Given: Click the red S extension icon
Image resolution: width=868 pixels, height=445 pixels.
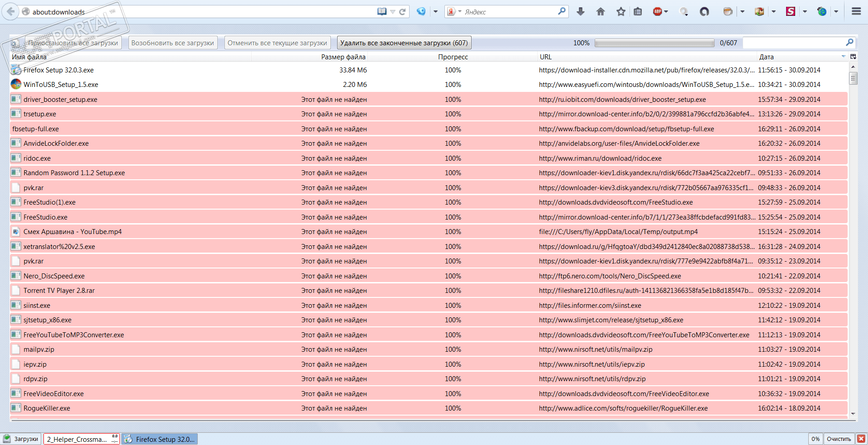Looking at the screenshot, I should point(791,12).
